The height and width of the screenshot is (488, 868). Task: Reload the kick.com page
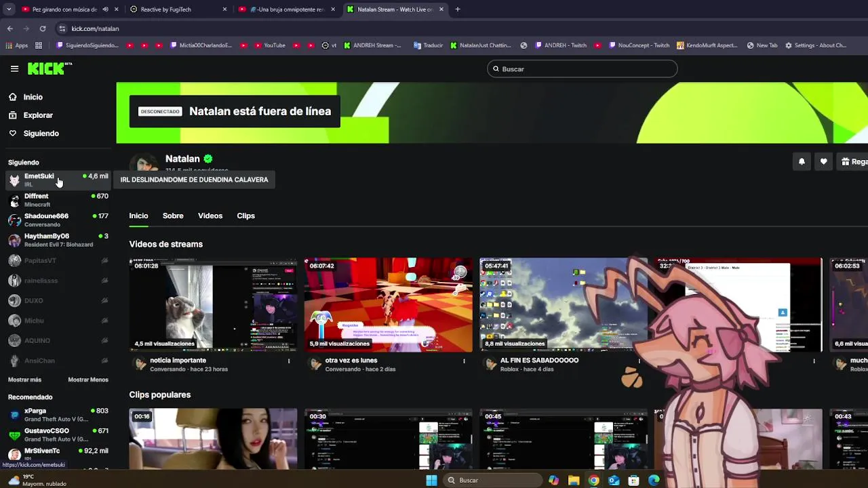coord(43,28)
